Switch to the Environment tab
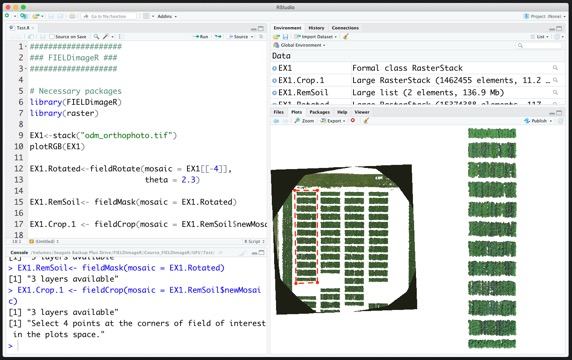Screen dimensions: 572x360 (287, 28)
